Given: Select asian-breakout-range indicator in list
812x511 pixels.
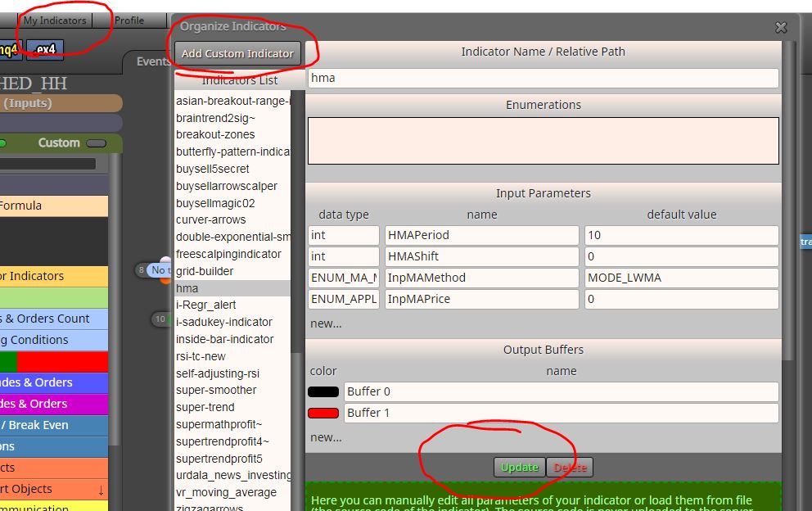Looking at the screenshot, I should tap(232, 101).
